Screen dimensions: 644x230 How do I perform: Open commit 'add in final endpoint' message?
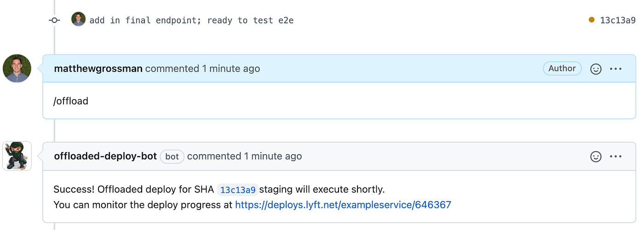pos(191,20)
